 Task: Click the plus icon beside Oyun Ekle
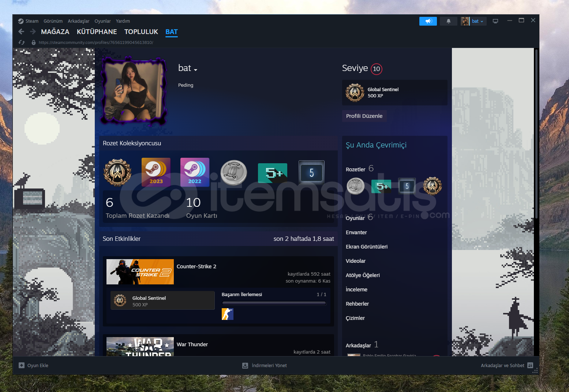22,365
